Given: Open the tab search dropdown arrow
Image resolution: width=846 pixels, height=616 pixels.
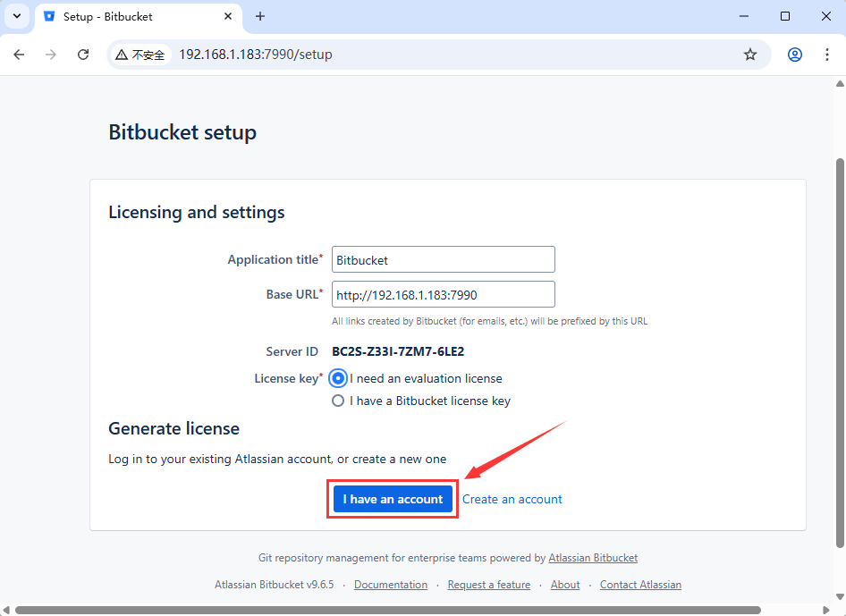Looking at the screenshot, I should [17, 16].
